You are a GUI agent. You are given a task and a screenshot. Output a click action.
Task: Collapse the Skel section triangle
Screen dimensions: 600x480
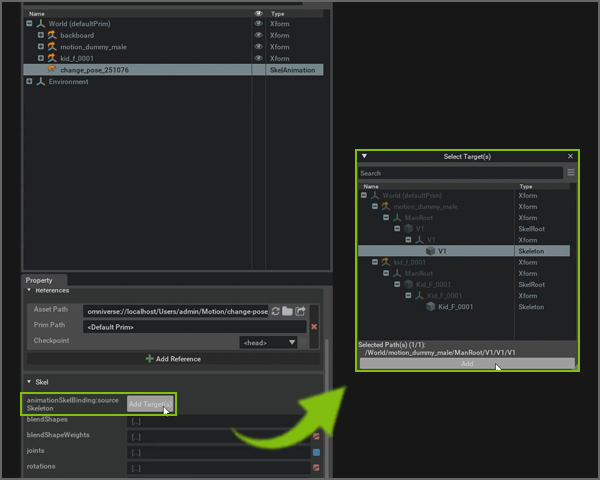point(29,382)
